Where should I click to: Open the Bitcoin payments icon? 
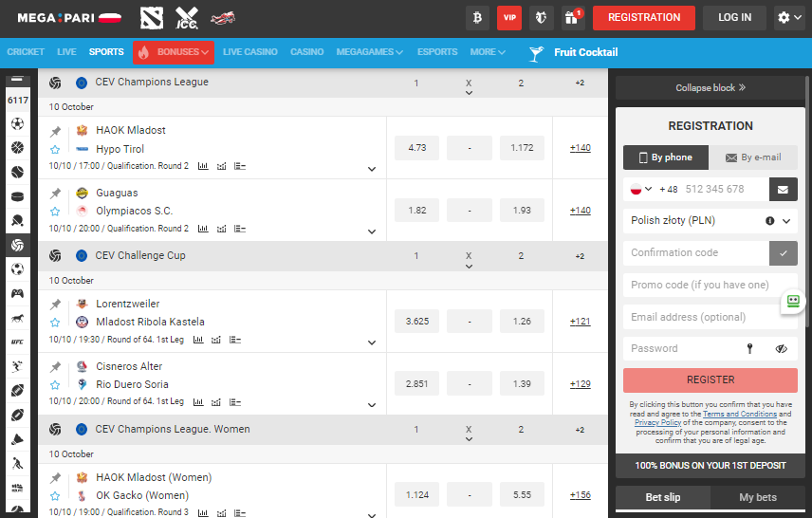point(477,18)
